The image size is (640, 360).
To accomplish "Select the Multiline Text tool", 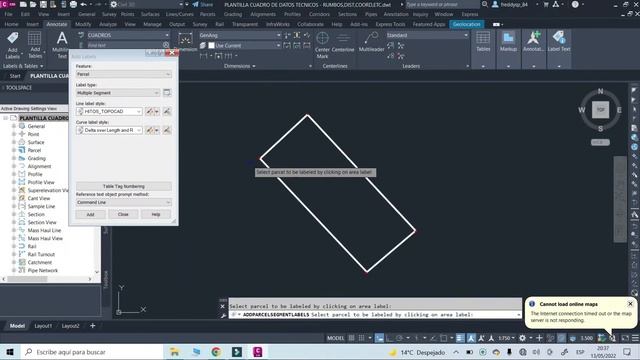I will (61, 44).
